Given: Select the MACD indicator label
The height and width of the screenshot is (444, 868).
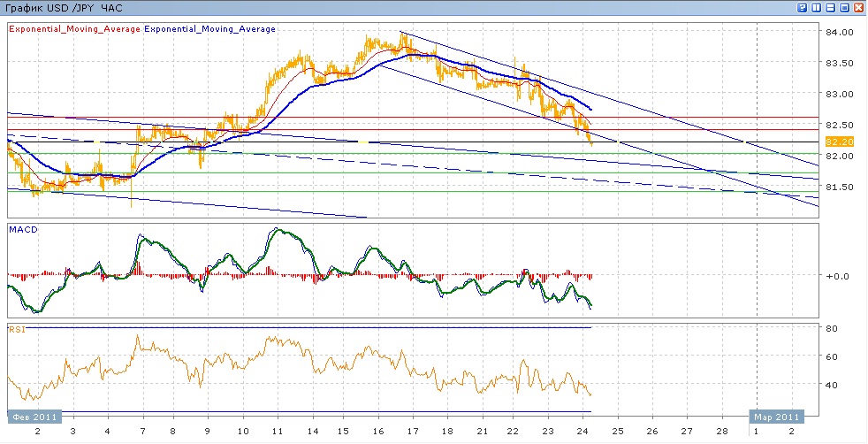Looking at the screenshot, I should click(x=23, y=230).
